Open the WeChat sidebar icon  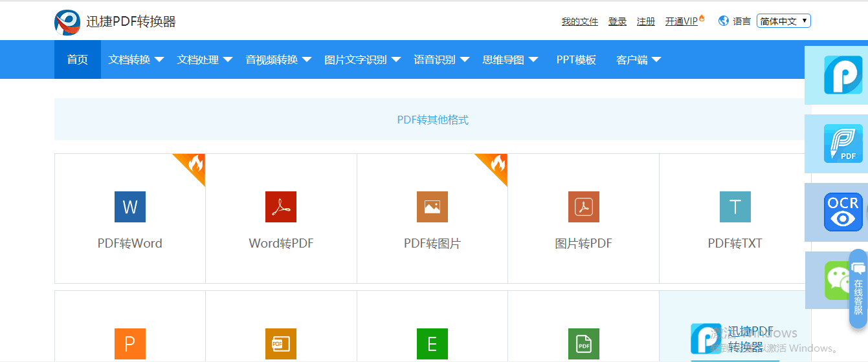(x=838, y=281)
